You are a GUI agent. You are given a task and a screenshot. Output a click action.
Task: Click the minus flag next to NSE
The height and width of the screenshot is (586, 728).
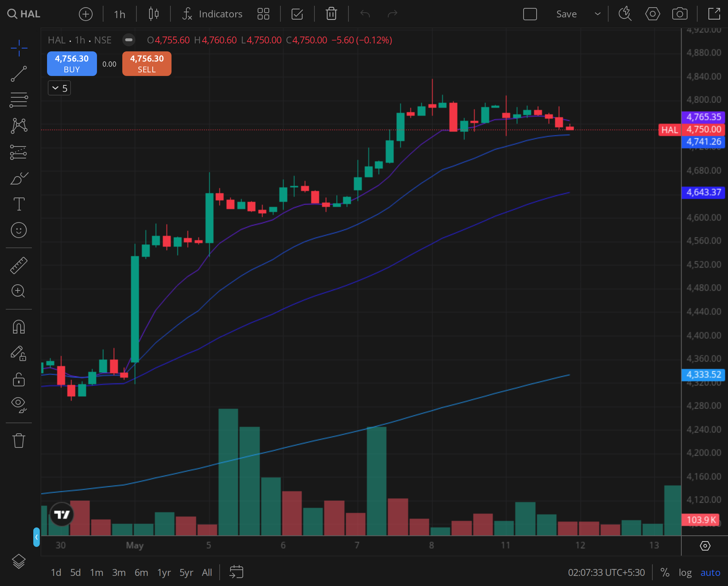pyautogui.click(x=128, y=40)
